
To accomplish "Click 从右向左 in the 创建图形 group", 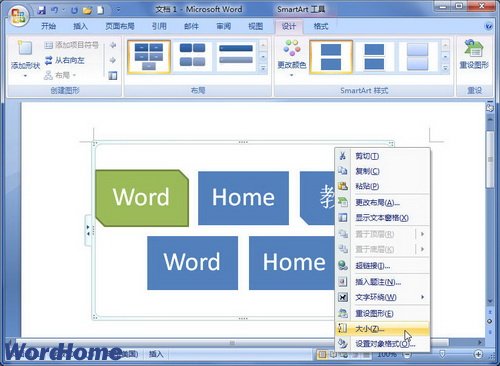I will click(x=65, y=60).
